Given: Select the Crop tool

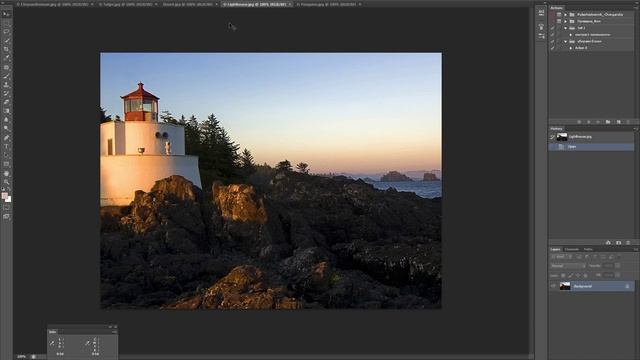Looking at the screenshot, I should tap(6, 49).
